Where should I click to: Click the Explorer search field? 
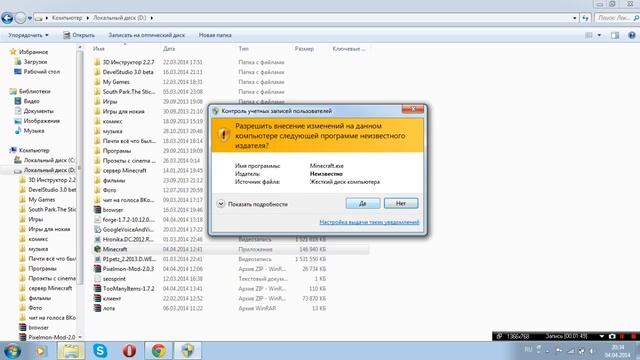click(x=616, y=18)
